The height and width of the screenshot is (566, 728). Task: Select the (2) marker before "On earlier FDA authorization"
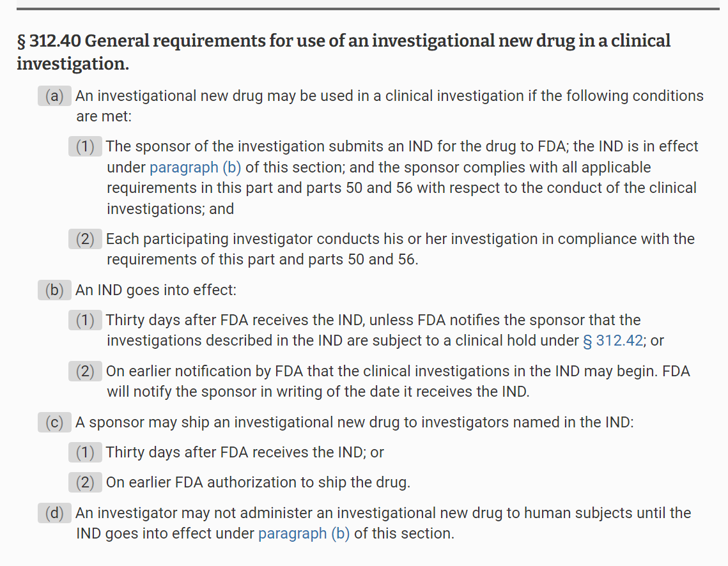click(x=85, y=482)
